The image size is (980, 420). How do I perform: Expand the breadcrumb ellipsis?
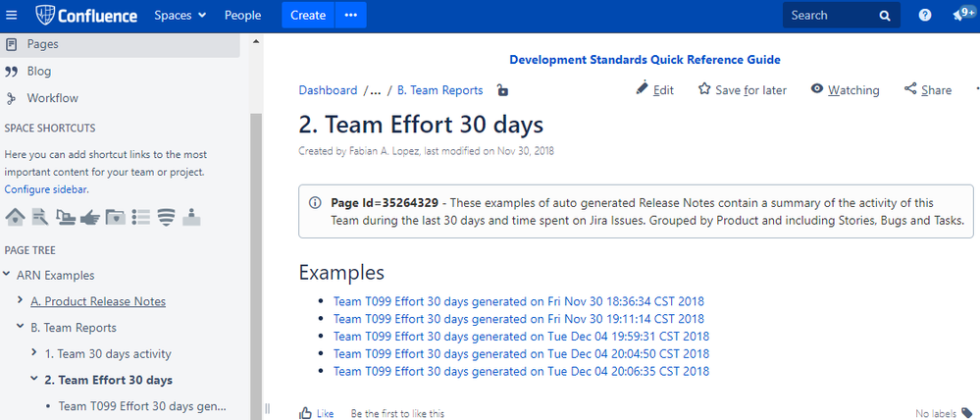click(376, 90)
